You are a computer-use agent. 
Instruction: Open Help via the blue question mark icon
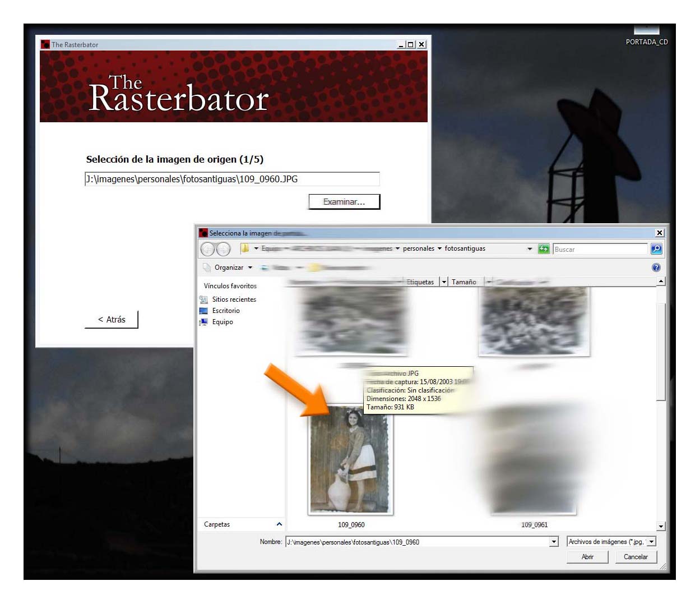655,267
